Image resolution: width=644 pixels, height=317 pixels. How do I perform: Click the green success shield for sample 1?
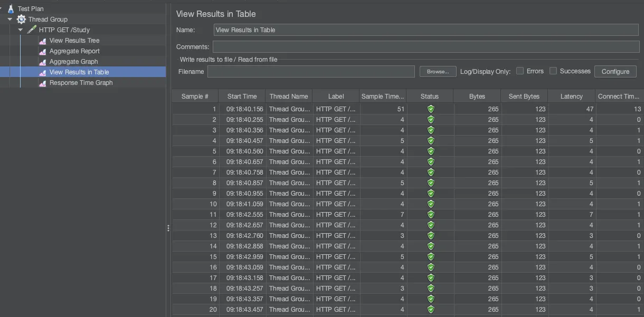point(430,109)
